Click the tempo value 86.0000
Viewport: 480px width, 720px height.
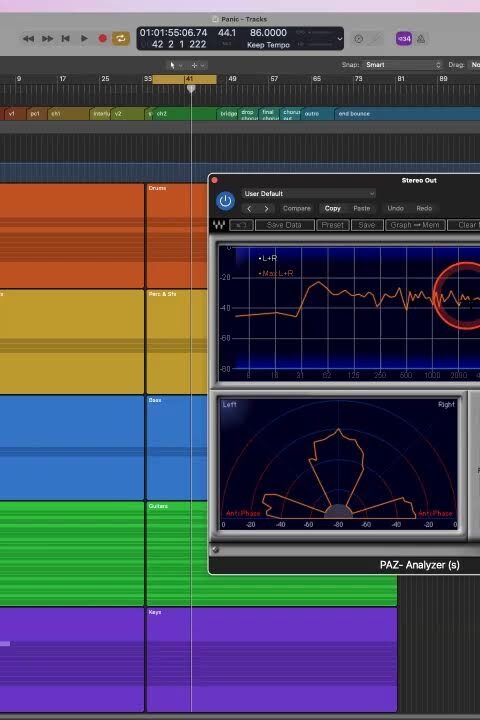268,33
